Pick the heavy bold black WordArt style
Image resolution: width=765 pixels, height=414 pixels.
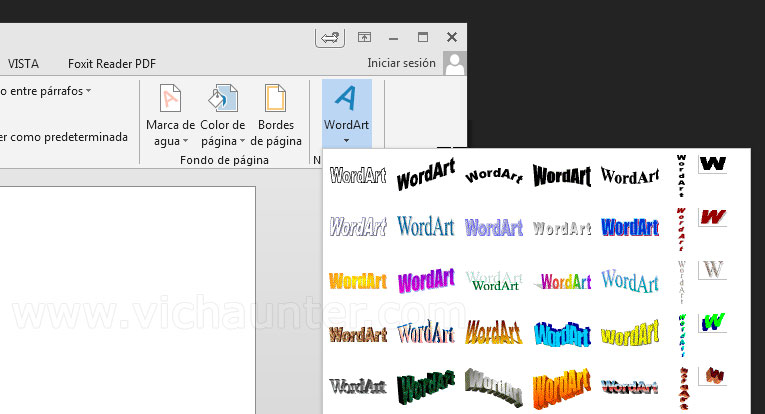562,175
